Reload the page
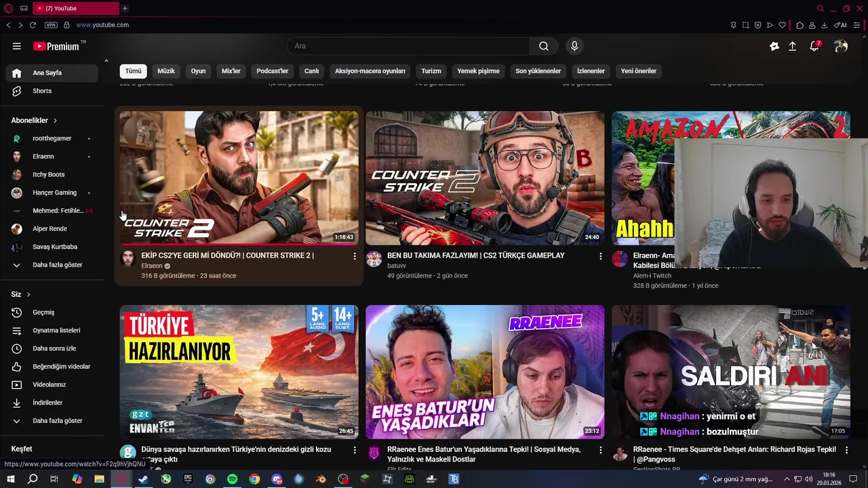The width and height of the screenshot is (868, 488). [33, 25]
